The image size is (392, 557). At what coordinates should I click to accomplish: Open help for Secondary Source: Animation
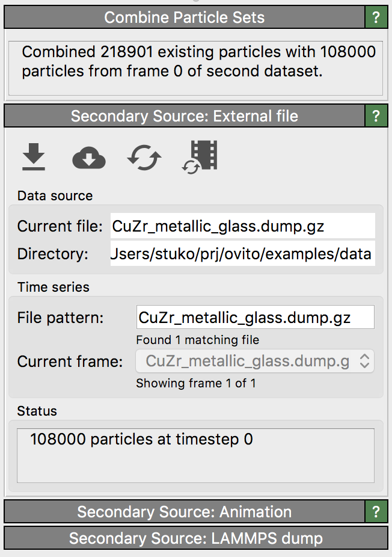click(376, 512)
